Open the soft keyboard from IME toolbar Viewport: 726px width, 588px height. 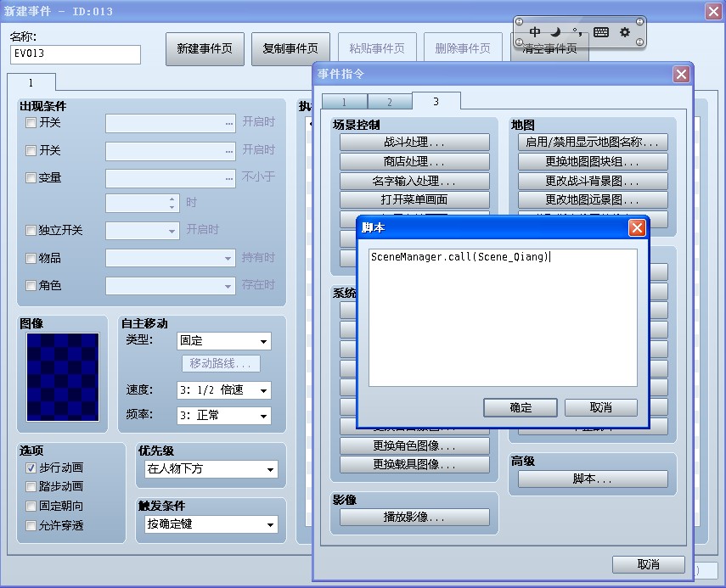click(x=601, y=32)
